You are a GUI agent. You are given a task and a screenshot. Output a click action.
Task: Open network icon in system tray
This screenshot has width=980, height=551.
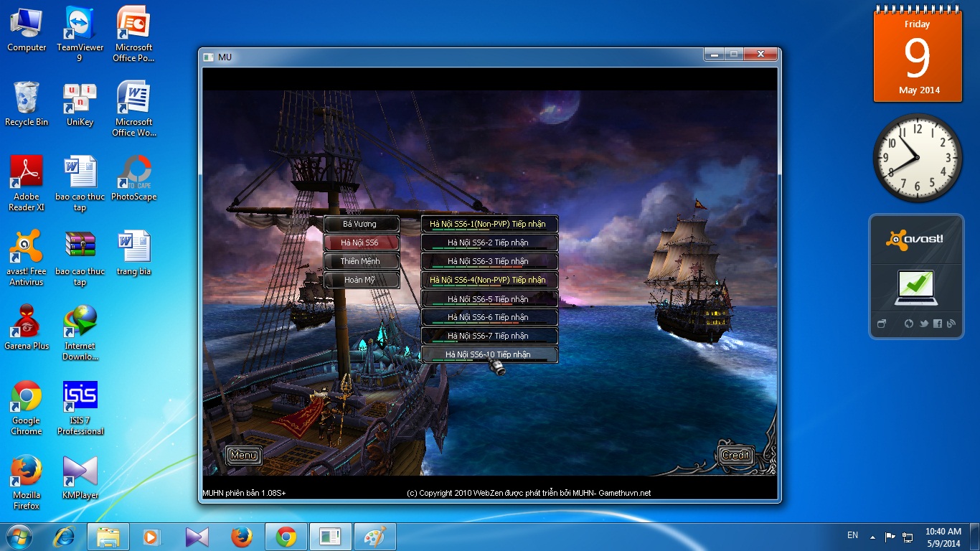[x=908, y=537]
